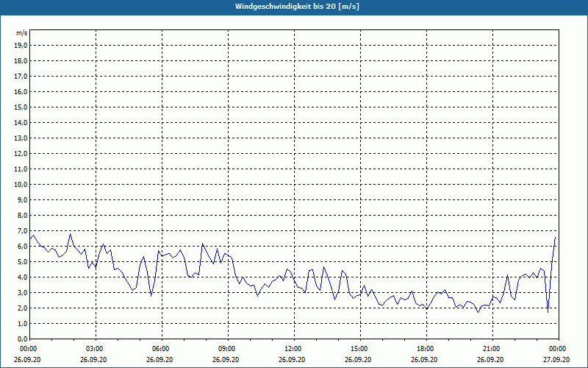Select the "26.09.20" date beneath 06:00

(x=159, y=359)
